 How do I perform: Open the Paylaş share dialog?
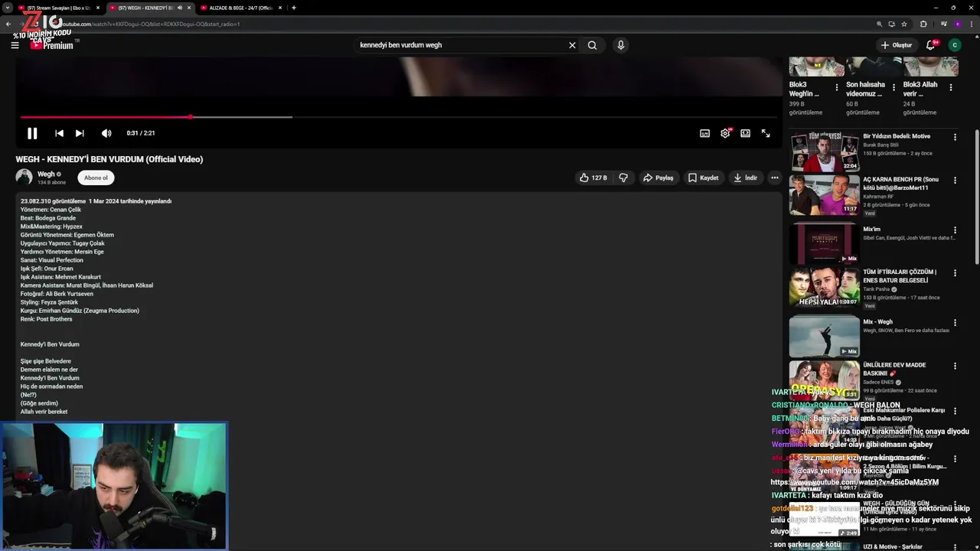tap(658, 178)
